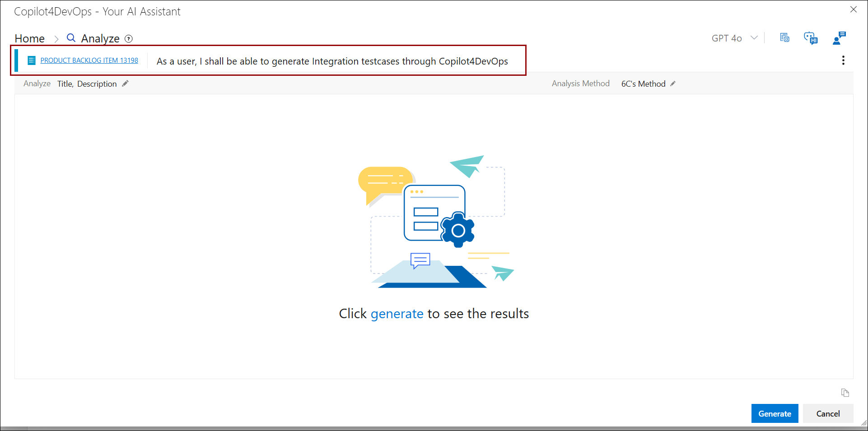Viewport: 868px width, 431px height.
Task: Edit 6C's Method with pencil icon
Action: 672,83
